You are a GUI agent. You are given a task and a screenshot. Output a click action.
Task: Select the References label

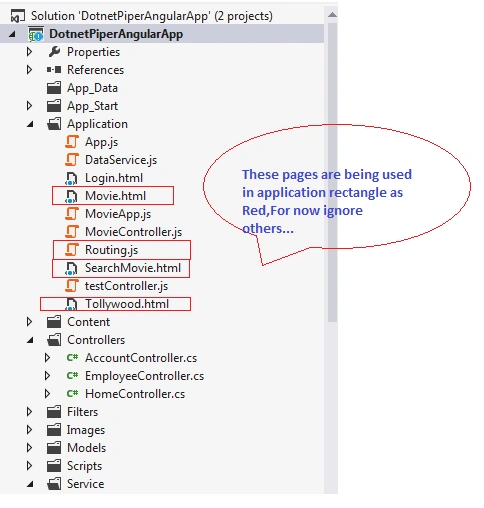tap(95, 70)
